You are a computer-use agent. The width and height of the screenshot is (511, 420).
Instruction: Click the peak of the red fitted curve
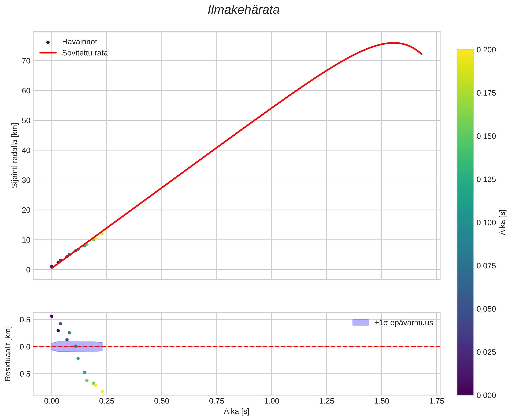coord(394,43)
